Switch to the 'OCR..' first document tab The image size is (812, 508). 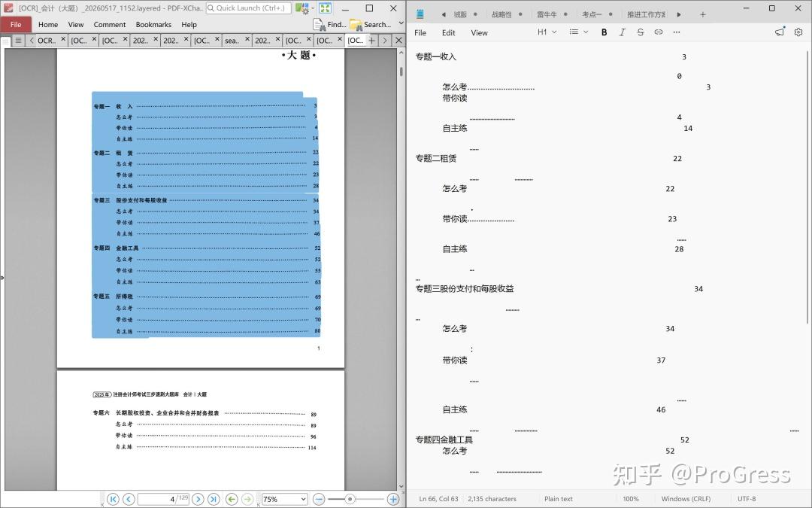[x=47, y=41]
